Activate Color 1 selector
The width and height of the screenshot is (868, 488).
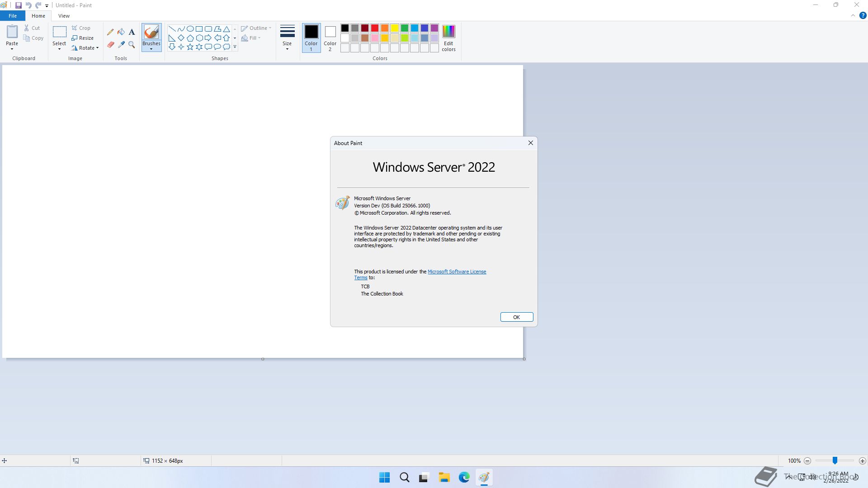(311, 38)
